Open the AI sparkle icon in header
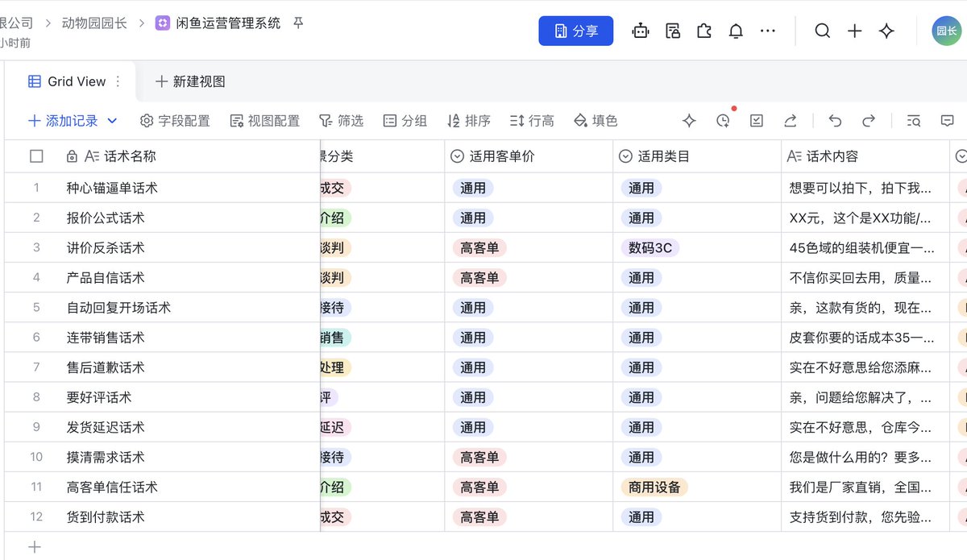 pos(886,31)
